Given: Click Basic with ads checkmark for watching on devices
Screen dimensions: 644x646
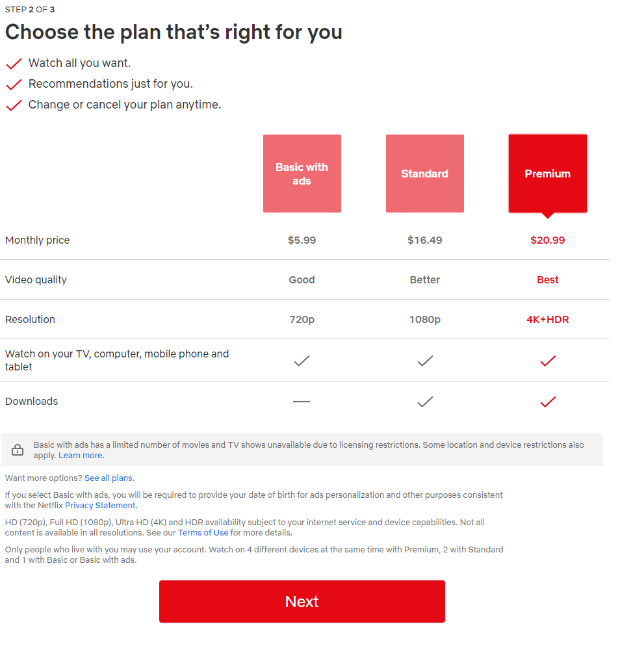Looking at the screenshot, I should (x=302, y=361).
